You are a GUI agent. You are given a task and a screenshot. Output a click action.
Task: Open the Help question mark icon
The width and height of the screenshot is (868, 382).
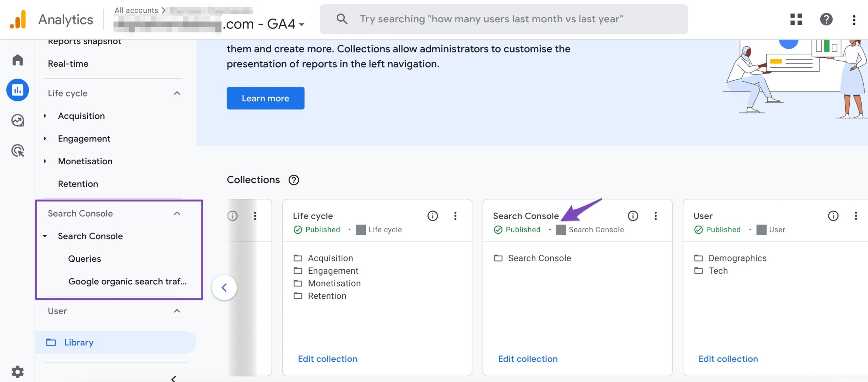[x=826, y=19]
